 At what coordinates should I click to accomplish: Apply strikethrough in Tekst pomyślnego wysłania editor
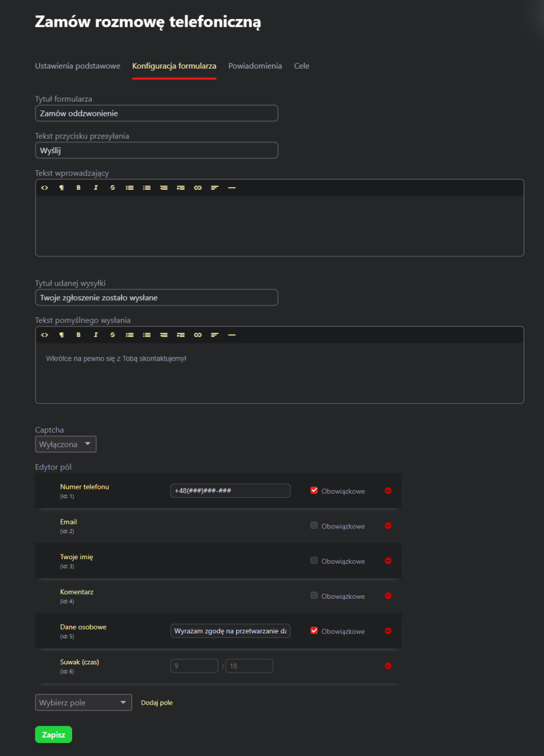112,335
